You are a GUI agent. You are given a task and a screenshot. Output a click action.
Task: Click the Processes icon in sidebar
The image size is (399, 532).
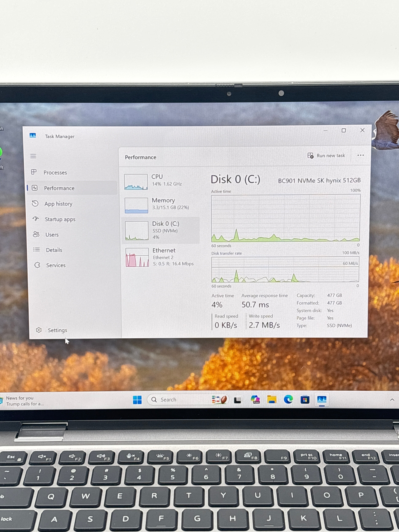point(34,172)
